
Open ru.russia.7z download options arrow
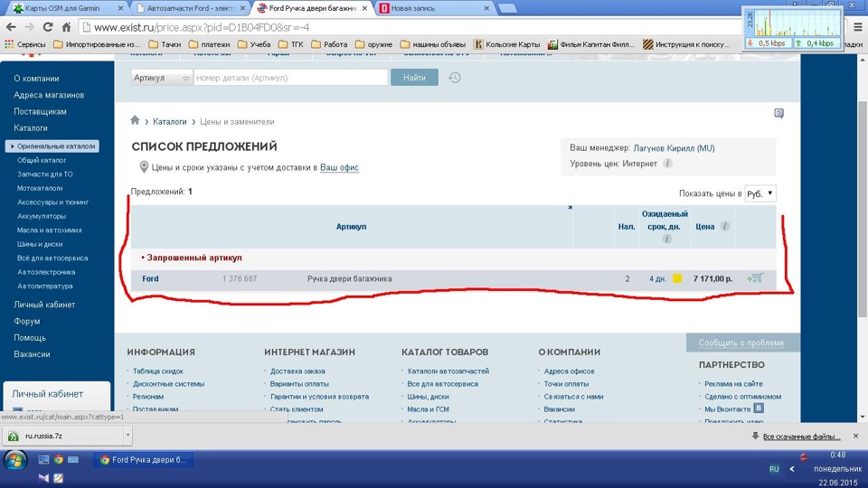[127, 436]
